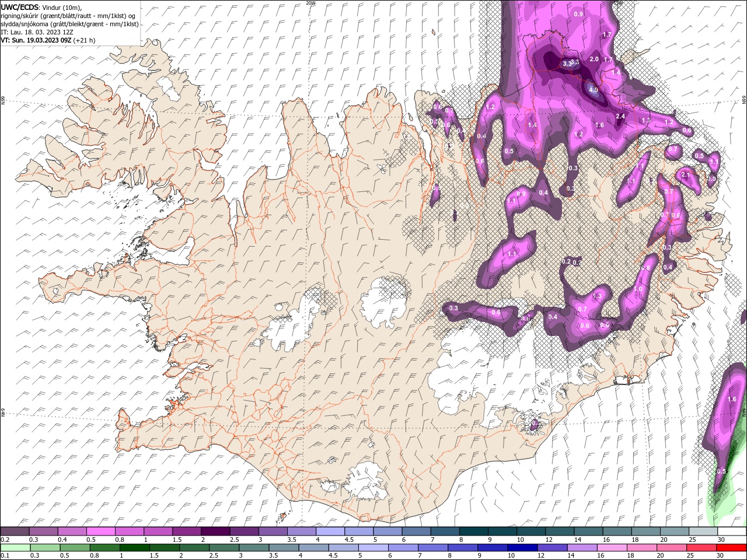Viewport: 747px width, 560px height.
Task: Select the light gray 25 snow legend swatch
Action: (702, 531)
